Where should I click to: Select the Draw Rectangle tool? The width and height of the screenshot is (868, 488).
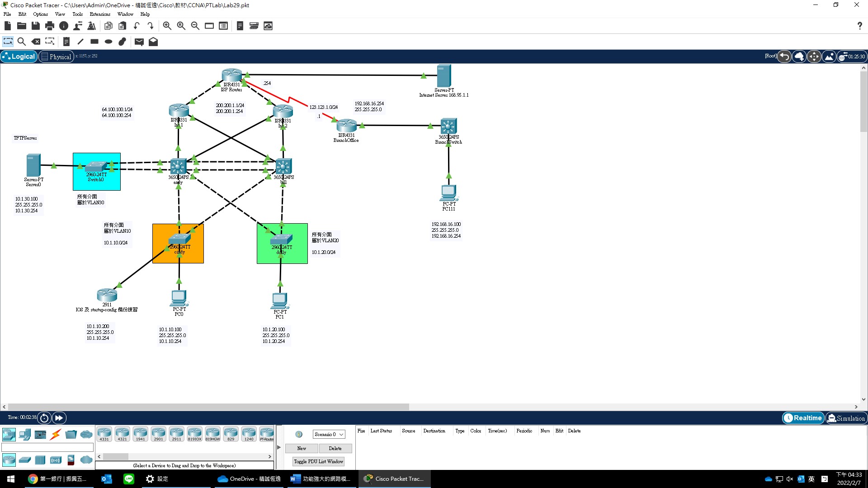pos(94,42)
